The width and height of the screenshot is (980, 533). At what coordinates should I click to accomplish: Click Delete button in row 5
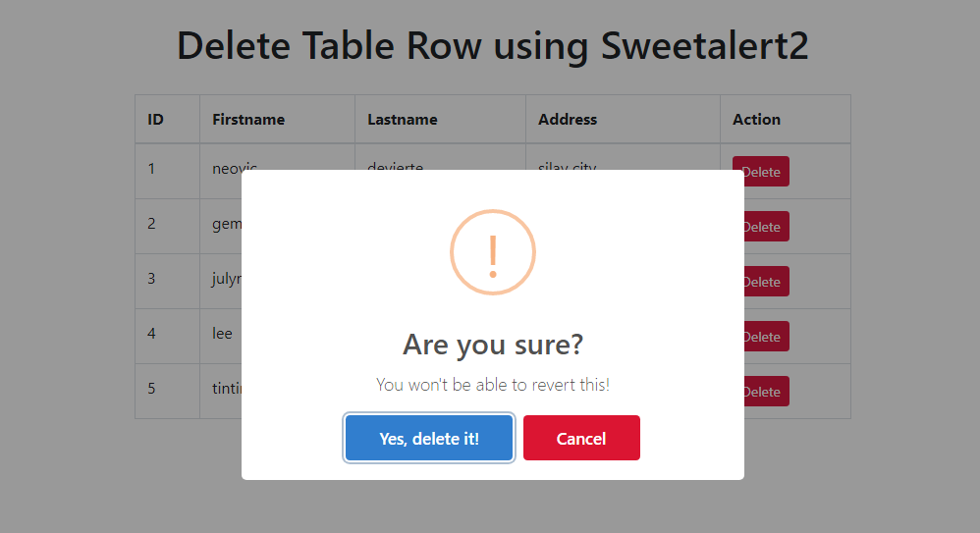tap(766, 391)
